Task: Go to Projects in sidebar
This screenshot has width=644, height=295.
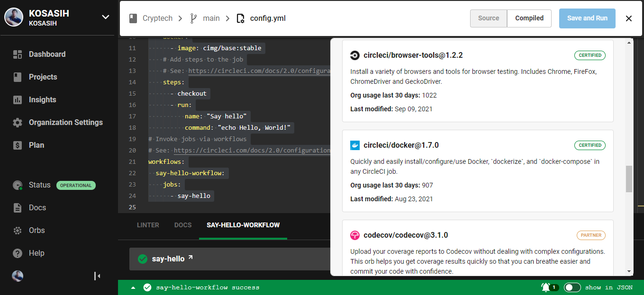Action: click(x=43, y=77)
